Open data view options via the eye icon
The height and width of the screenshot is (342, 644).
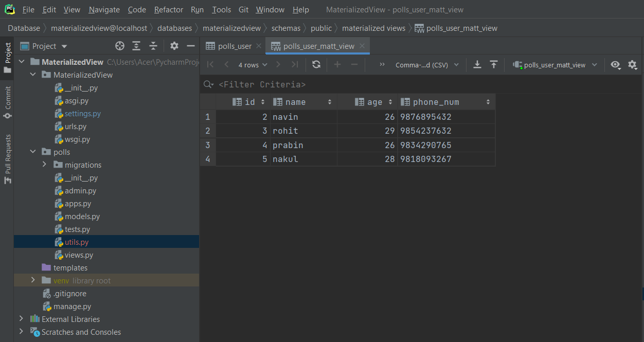[616, 65]
